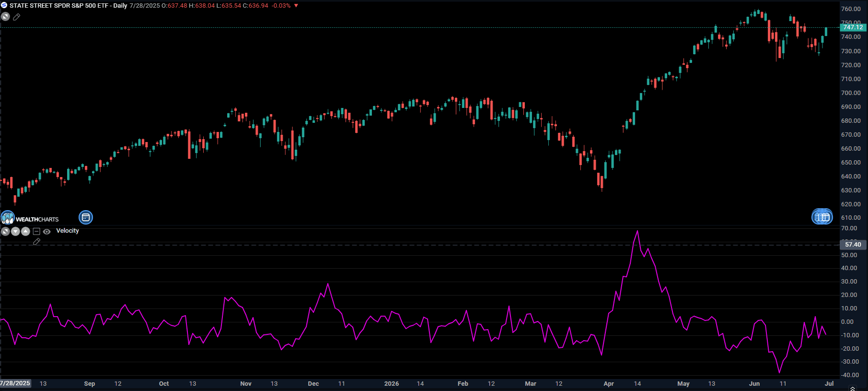Click the 610.00 price scale label
The height and width of the screenshot is (391, 868).
click(851, 218)
